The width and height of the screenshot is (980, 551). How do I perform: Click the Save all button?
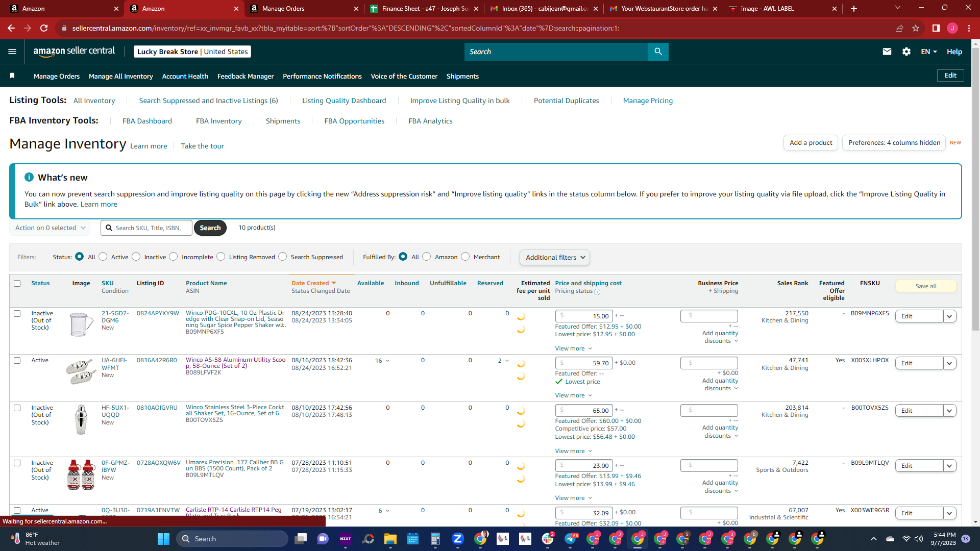pyautogui.click(x=925, y=286)
